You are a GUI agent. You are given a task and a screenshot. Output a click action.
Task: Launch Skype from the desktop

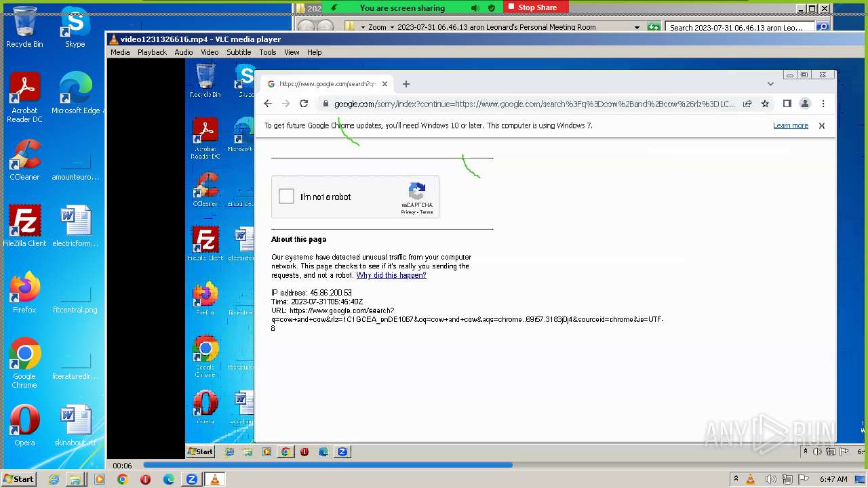click(75, 27)
